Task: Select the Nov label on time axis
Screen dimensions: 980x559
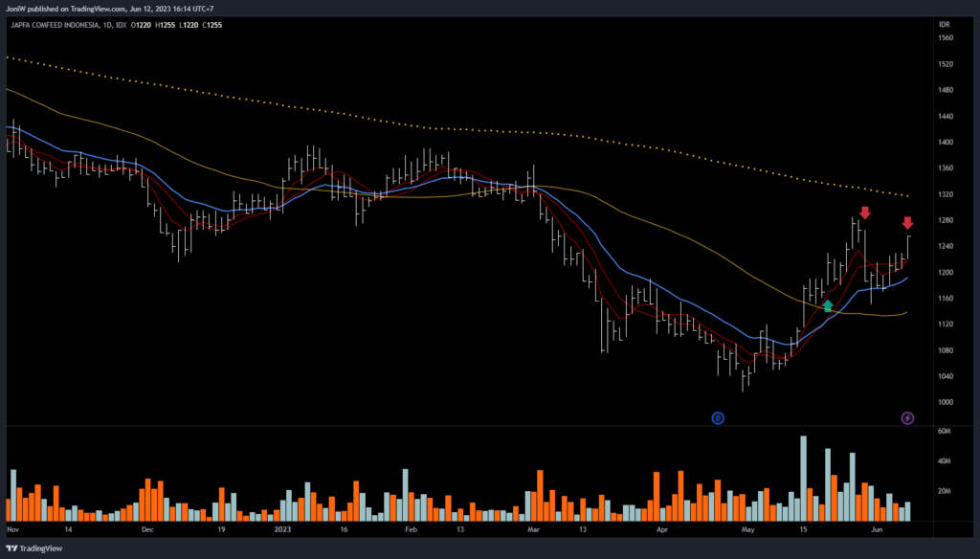Action: 13,528
